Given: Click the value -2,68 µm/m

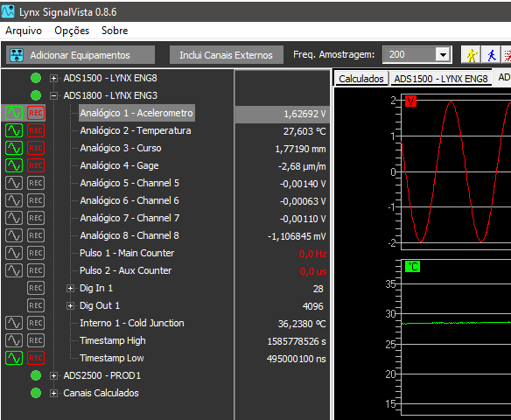Looking at the screenshot, I should 302,166.
